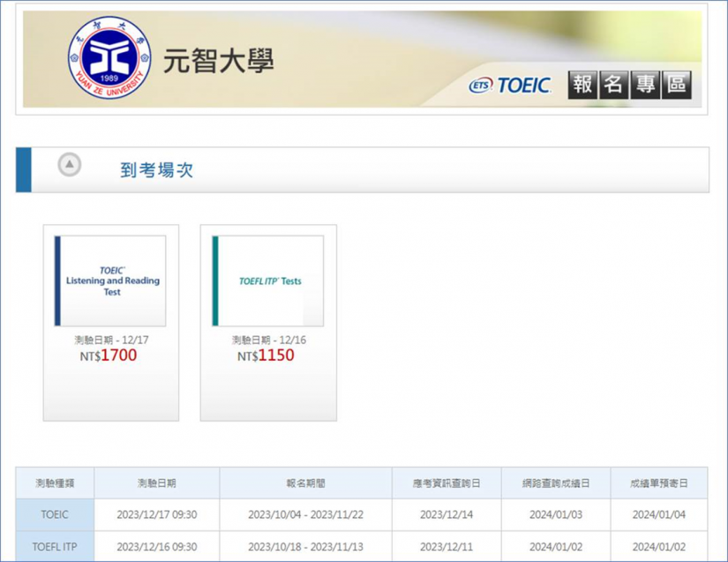The width and height of the screenshot is (728, 562).
Task: Click 2024/01/02 in the 網路查詢成績日 column
Action: pos(556,547)
